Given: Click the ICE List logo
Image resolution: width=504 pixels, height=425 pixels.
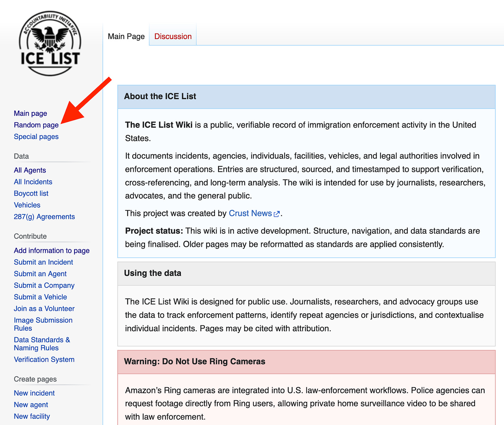Looking at the screenshot, I should 50,43.
